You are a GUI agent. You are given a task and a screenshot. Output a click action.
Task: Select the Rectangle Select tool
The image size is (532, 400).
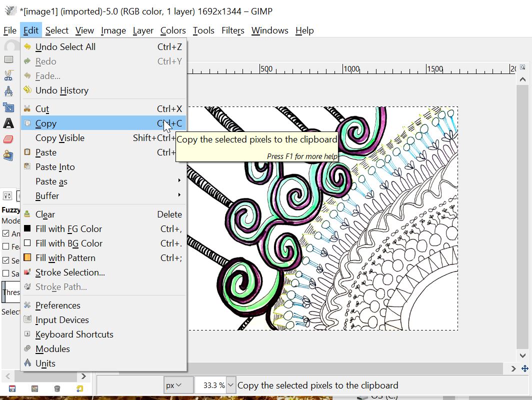click(8, 59)
